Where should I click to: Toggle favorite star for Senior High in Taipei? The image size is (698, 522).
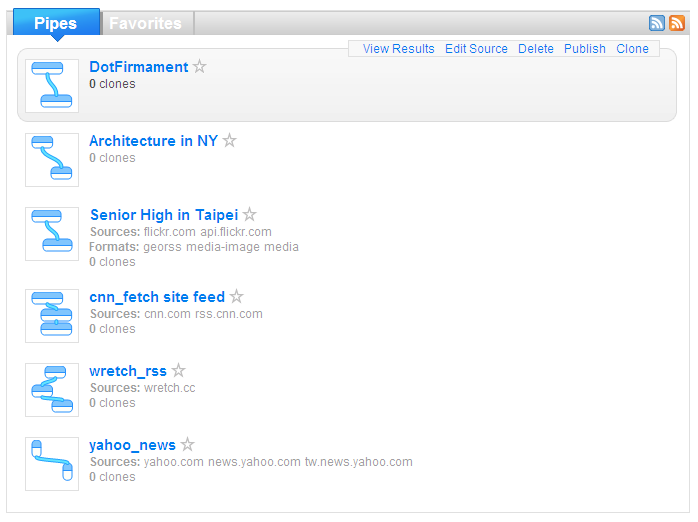250,214
